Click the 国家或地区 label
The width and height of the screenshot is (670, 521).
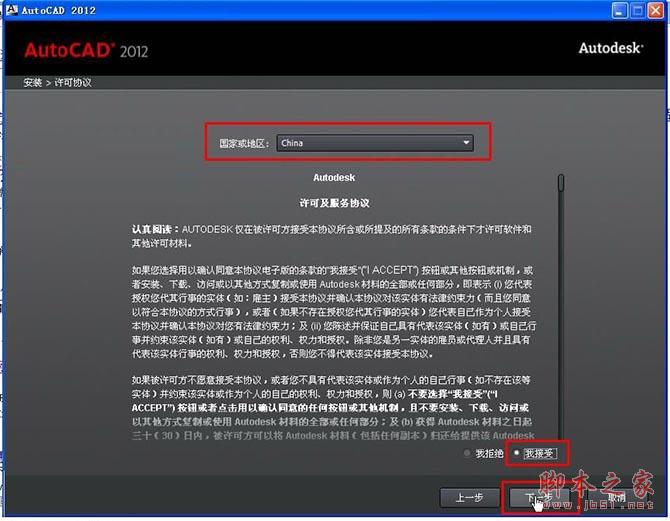point(244,143)
